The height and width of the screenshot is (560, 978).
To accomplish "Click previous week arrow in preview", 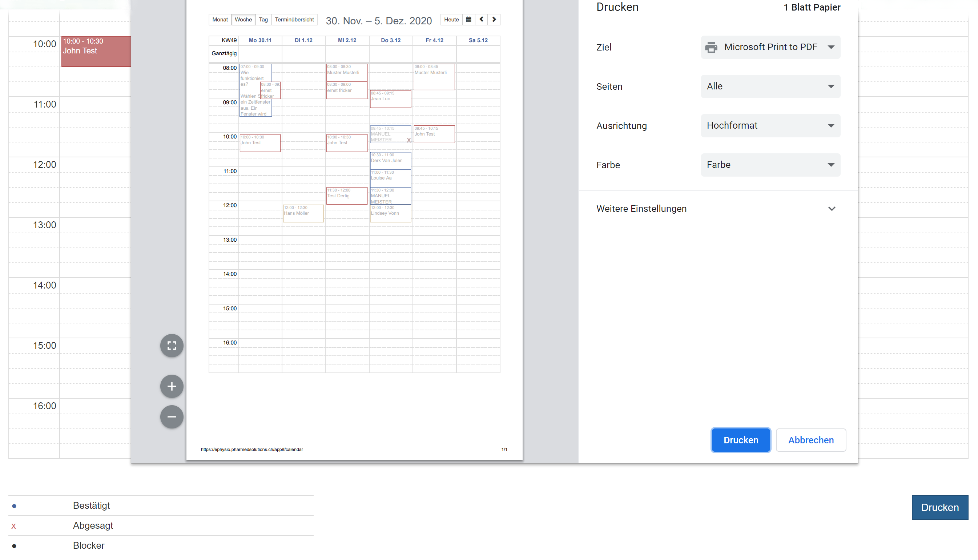I will click(481, 20).
